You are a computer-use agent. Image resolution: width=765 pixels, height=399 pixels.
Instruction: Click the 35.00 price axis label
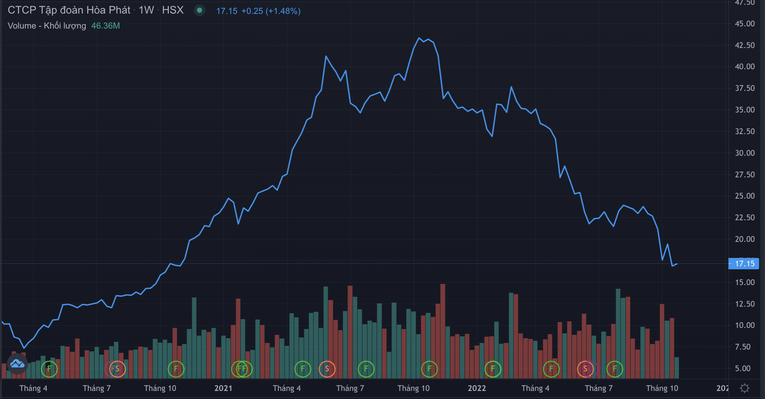pyautogui.click(x=745, y=110)
